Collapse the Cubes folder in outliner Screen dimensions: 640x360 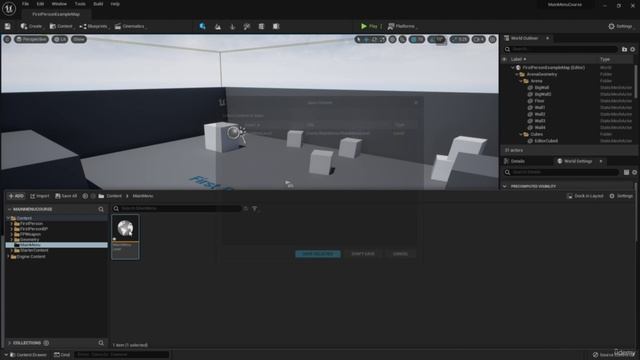pyautogui.click(x=521, y=134)
